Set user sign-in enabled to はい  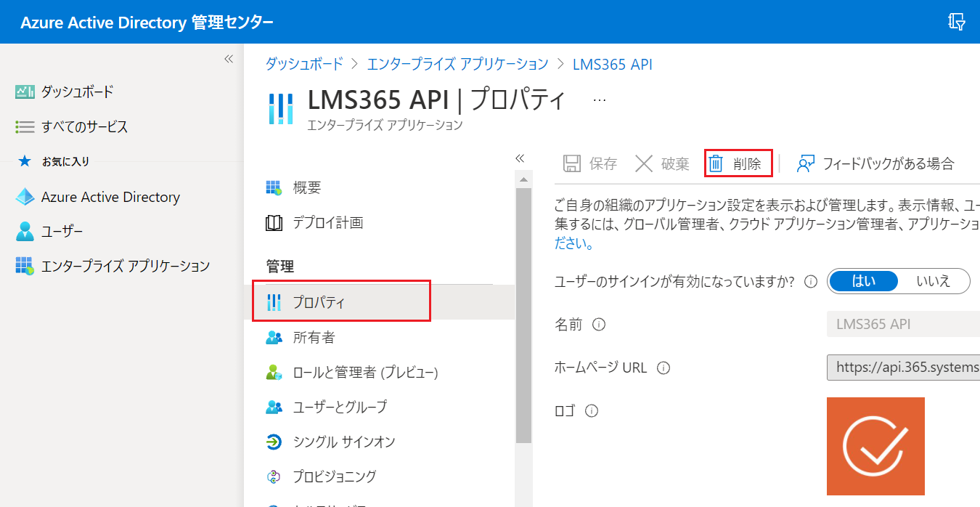pos(863,281)
